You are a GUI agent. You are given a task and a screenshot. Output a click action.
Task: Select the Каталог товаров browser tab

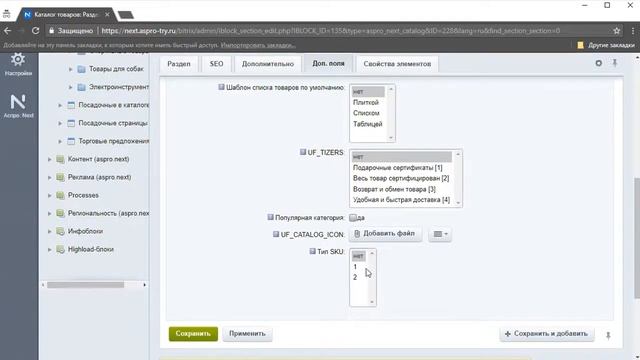[x=65, y=15]
